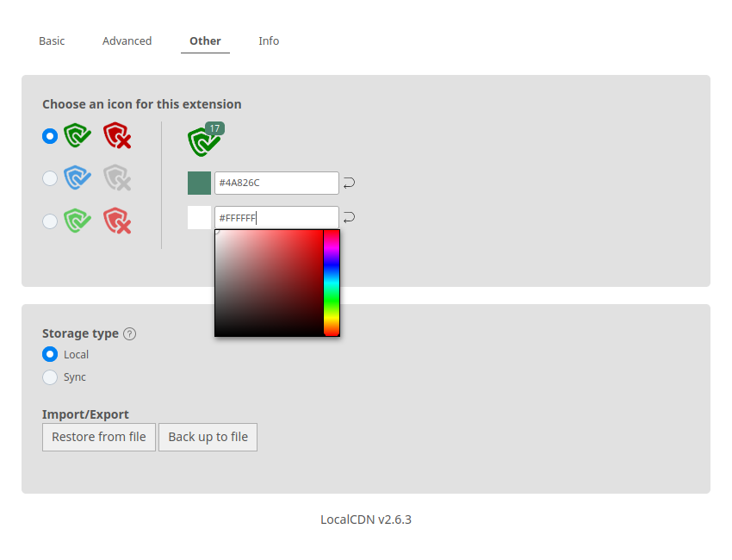The width and height of the screenshot is (732, 560).
Task: Click Back up to file button
Action: (x=208, y=437)
